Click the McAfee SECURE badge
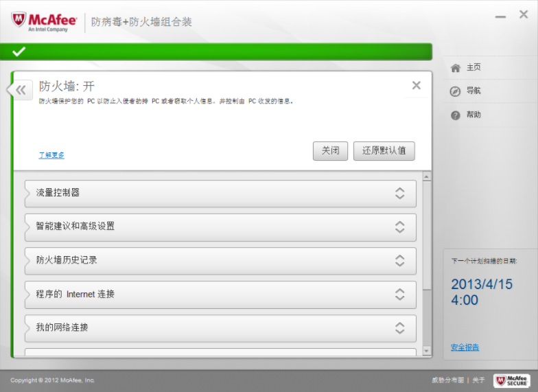538x392 pixels. point(511,380)
